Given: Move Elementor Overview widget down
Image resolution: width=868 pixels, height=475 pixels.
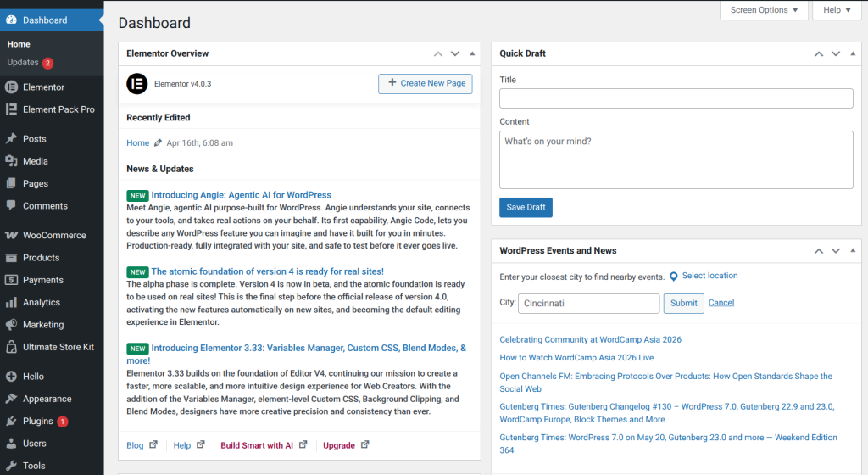Looking at the screenshot, I should [x=455, y=53].
